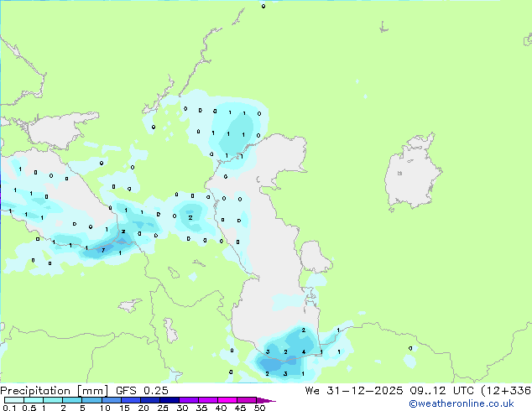
Task: Click the '50' legend scale label
Action: click(x=260, y=408)
